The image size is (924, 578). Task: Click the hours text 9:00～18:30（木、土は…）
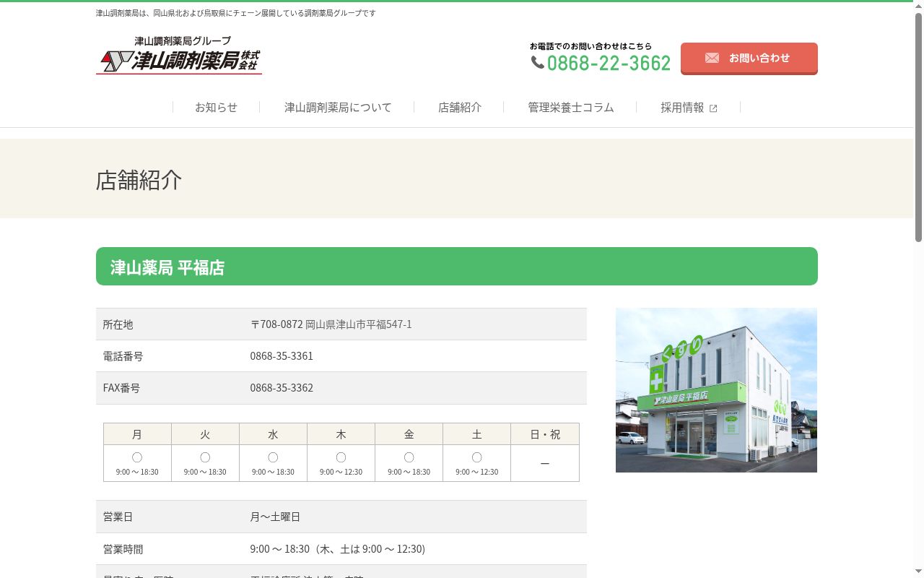(337, 549)
